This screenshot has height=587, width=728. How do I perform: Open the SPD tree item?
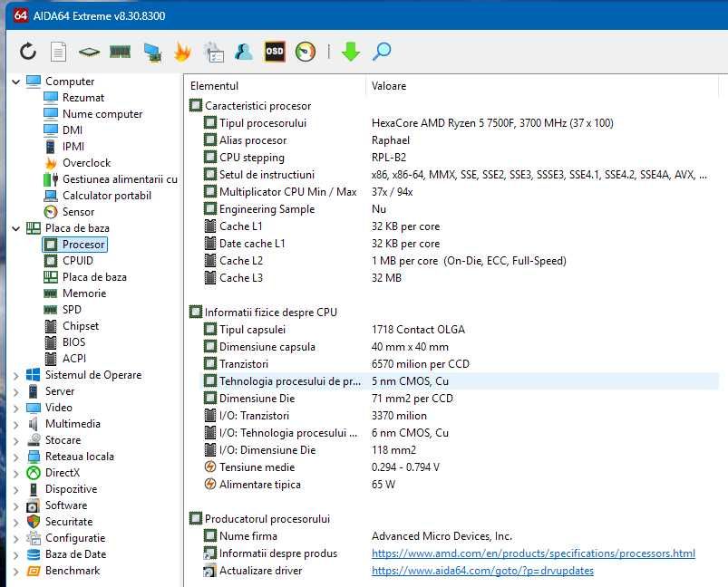click(63, 310)
